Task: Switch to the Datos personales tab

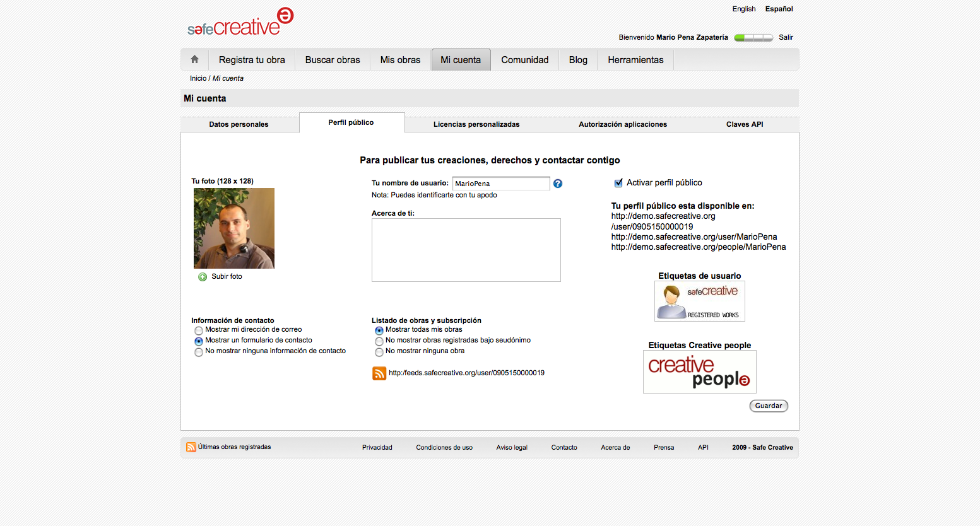Action: (239, 124)
